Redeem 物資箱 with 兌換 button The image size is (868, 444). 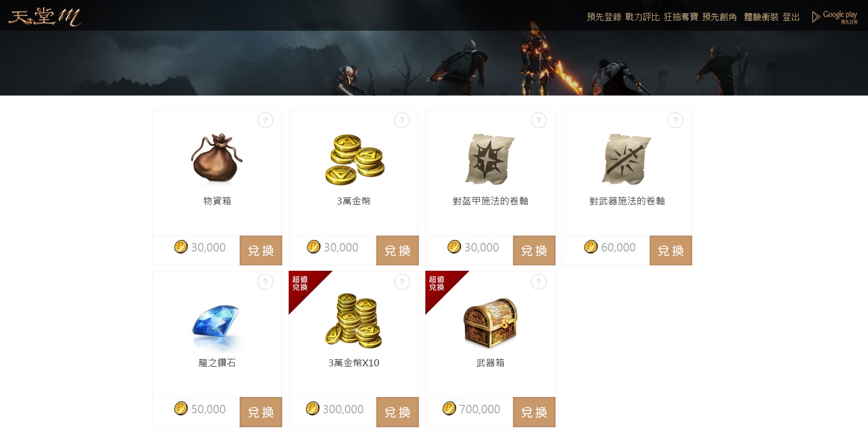point(261,250)
